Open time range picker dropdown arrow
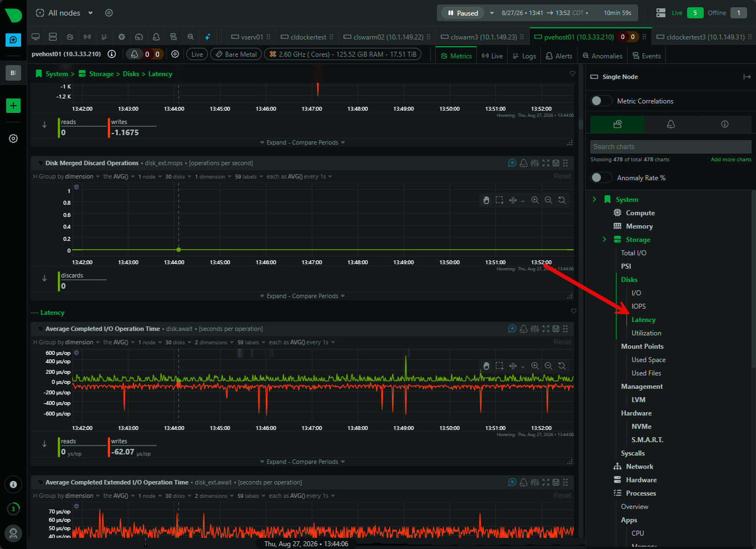The image size is (756, 549). click(x=492, y=13)
